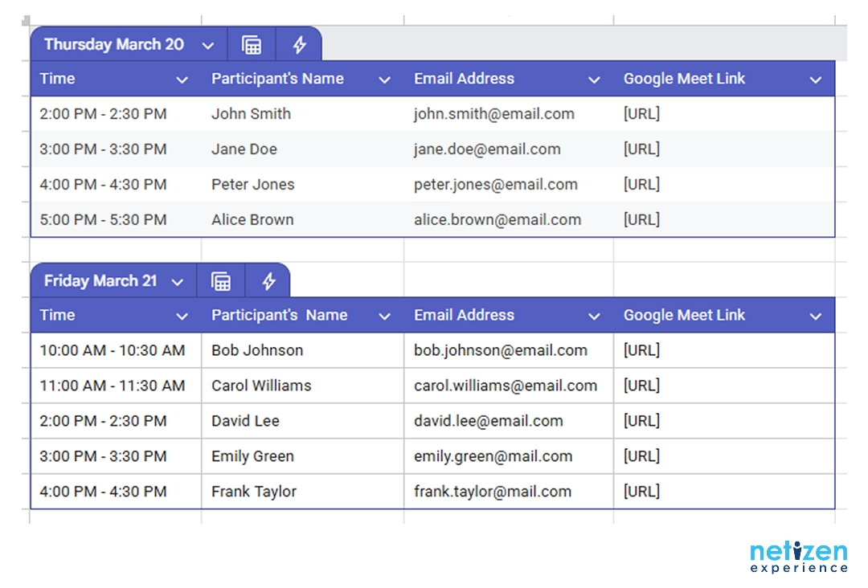
Task: Click Bob Johnson's Google Meet URL link
Action: point(641,350)
